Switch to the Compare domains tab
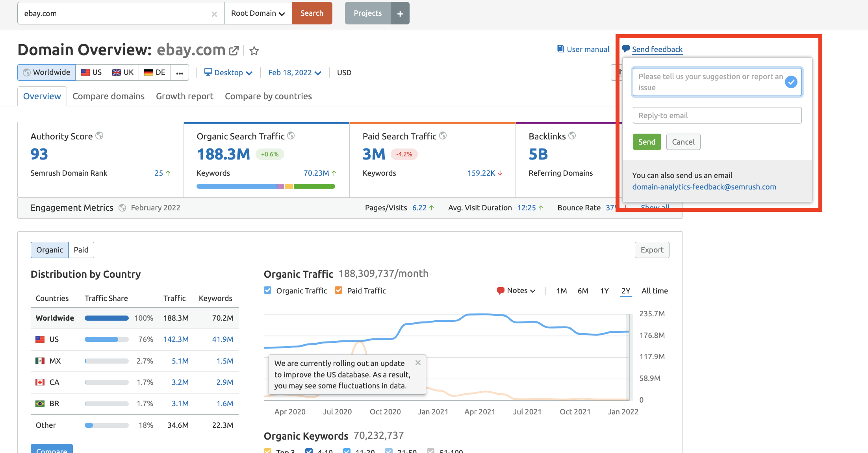Screen dimensions: 868x453 108,96
